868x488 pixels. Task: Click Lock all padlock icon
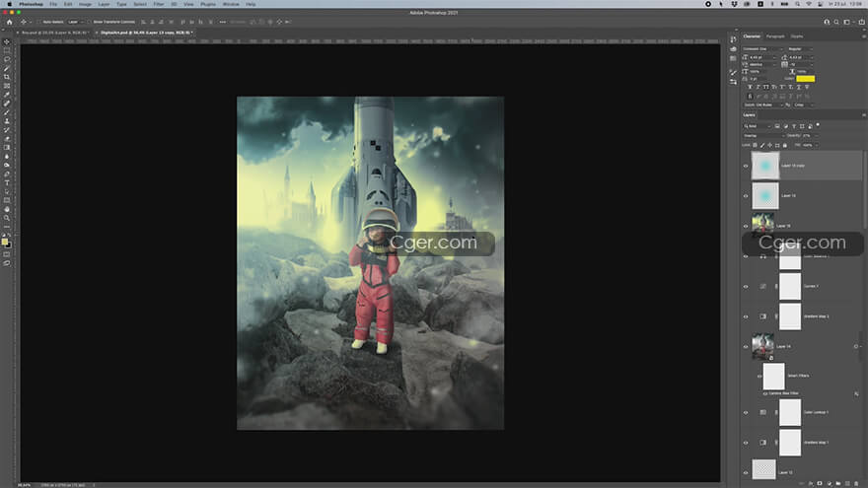pyautogui.click(x=784, y=145)
